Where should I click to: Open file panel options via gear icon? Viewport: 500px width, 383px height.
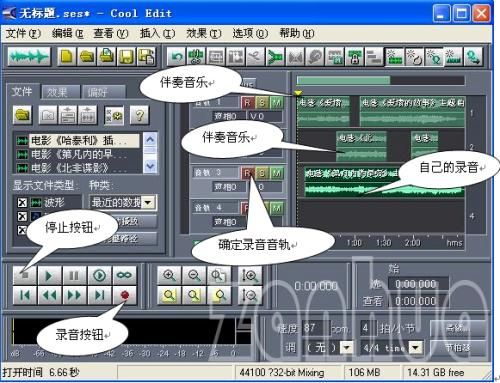[x=114, y=115]
